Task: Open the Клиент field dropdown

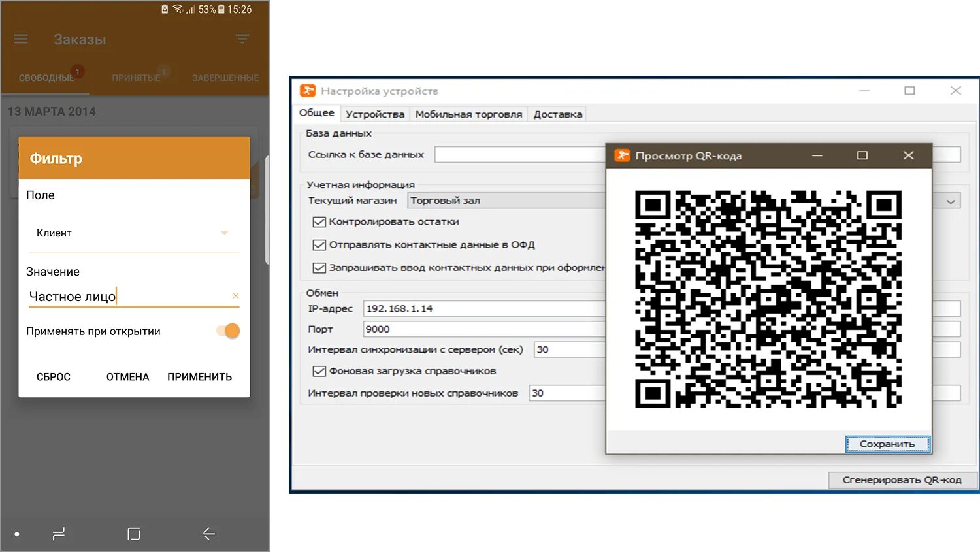Action: pos(134,233)
